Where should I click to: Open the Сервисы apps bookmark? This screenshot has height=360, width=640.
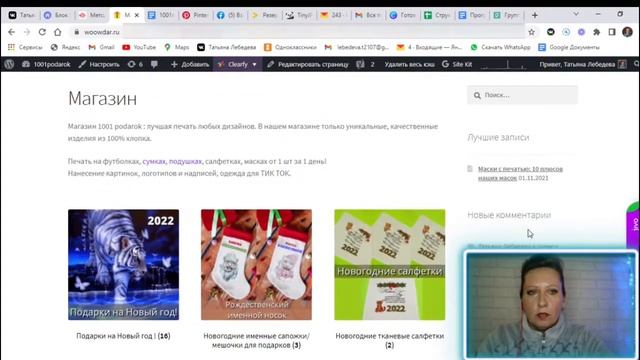(x=25, y=47)
